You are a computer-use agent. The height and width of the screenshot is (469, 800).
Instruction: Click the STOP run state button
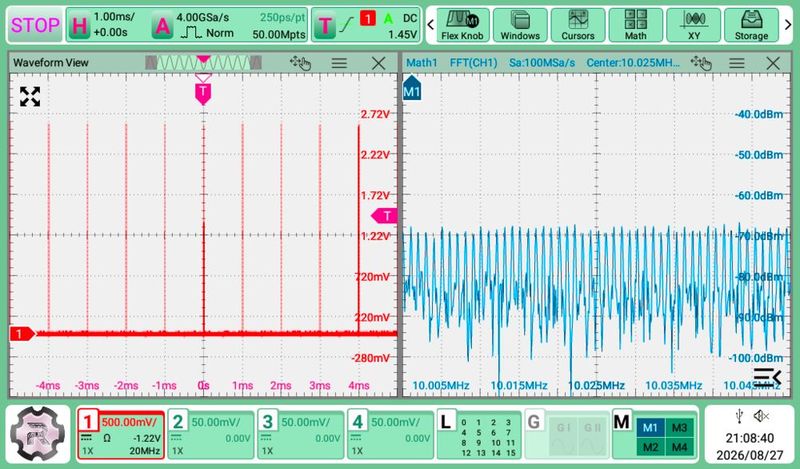tap(35, 24)
